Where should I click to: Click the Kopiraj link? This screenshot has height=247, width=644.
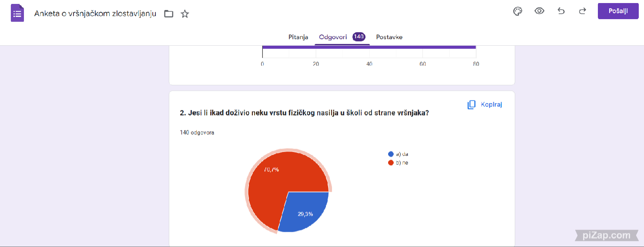[x=491, y=105]
